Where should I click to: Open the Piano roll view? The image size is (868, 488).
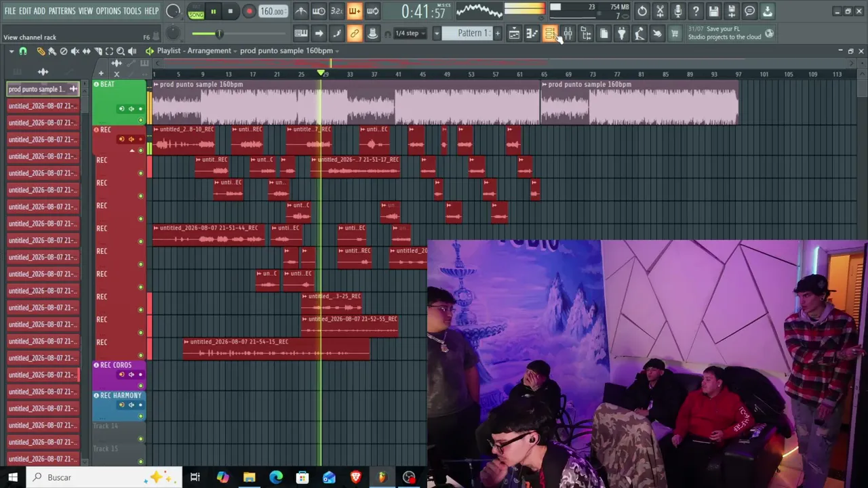point(532,33)
